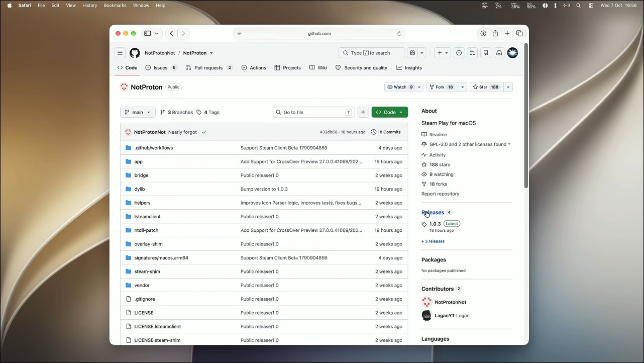Click the Safari share icon
Image resolution: width=644 pixels, height=363 pixels.
coord(495,34)
